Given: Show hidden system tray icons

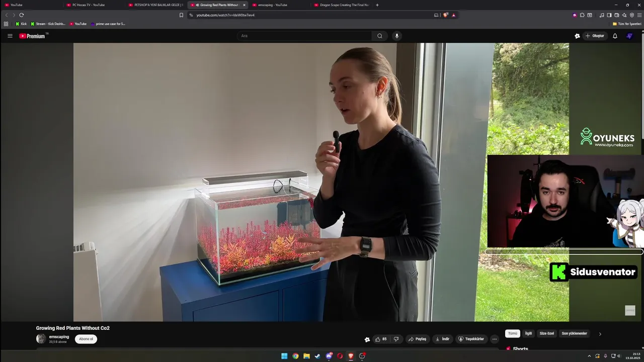Looking at the screenshot, I should 589,356.
